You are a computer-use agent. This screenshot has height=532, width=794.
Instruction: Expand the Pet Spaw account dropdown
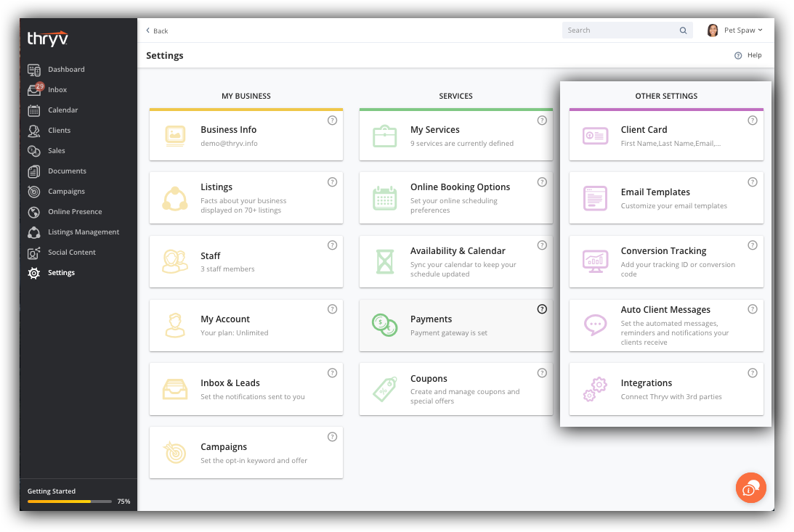coord(743,30)
